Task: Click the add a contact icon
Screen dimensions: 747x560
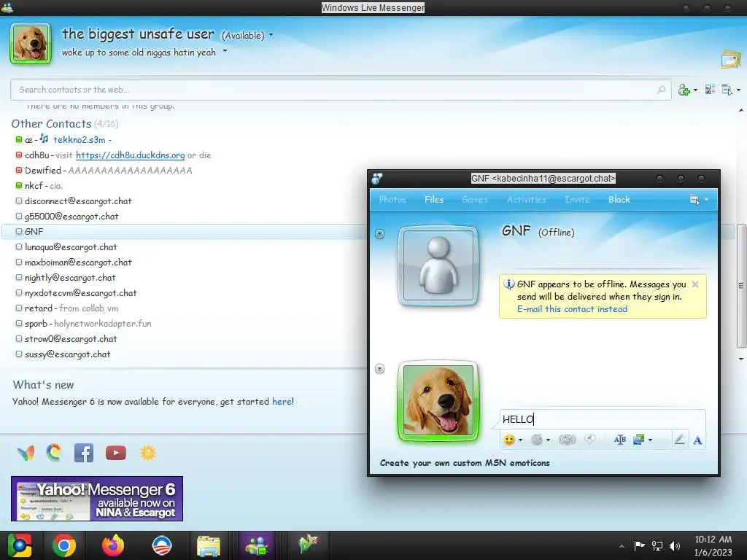Action: 684,90
